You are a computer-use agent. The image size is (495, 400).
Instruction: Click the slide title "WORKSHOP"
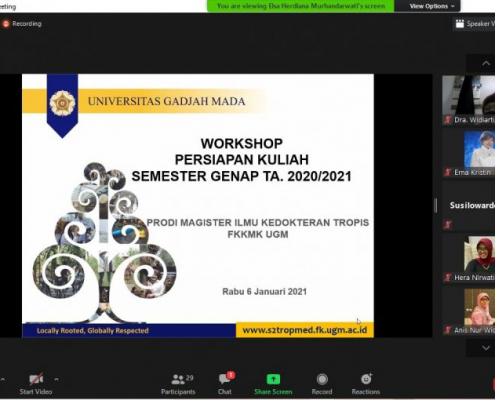click(x=242, y=144)
